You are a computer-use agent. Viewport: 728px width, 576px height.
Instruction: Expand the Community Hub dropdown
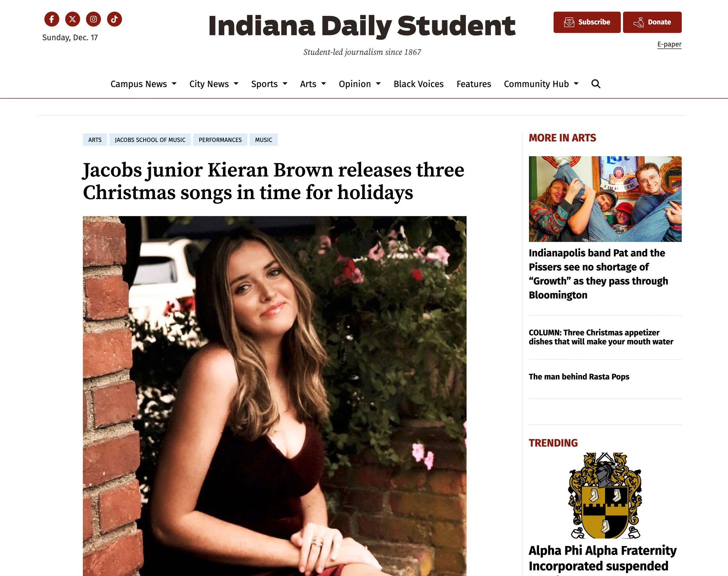[x=541, y=84]
